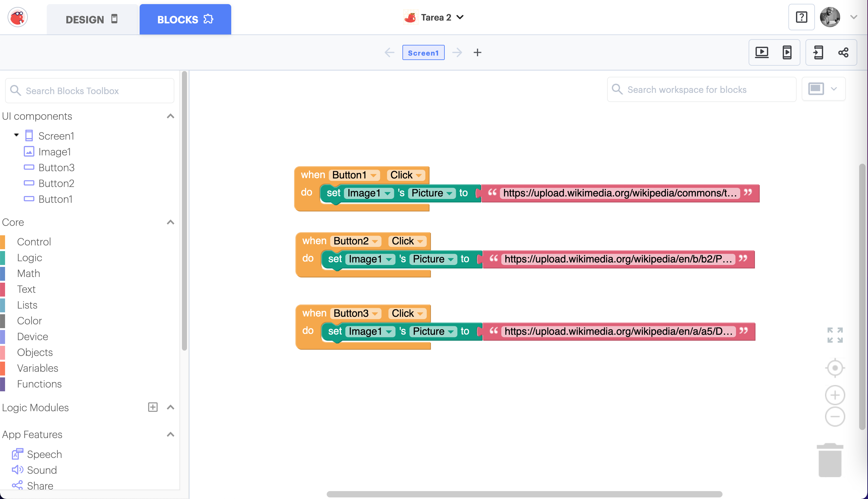Collapse the UI components section
868x499 pixels.
170,116
